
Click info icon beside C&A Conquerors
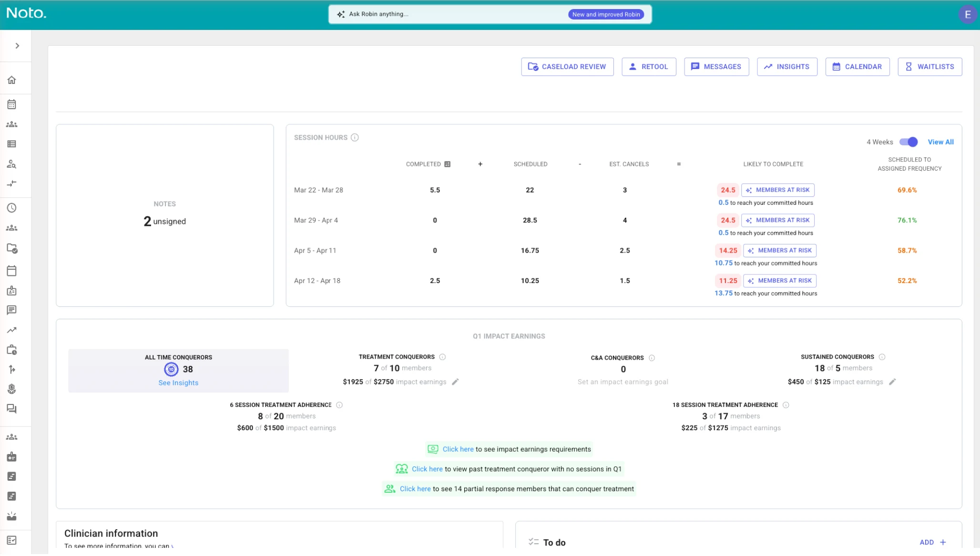click(x=652, y=358)
